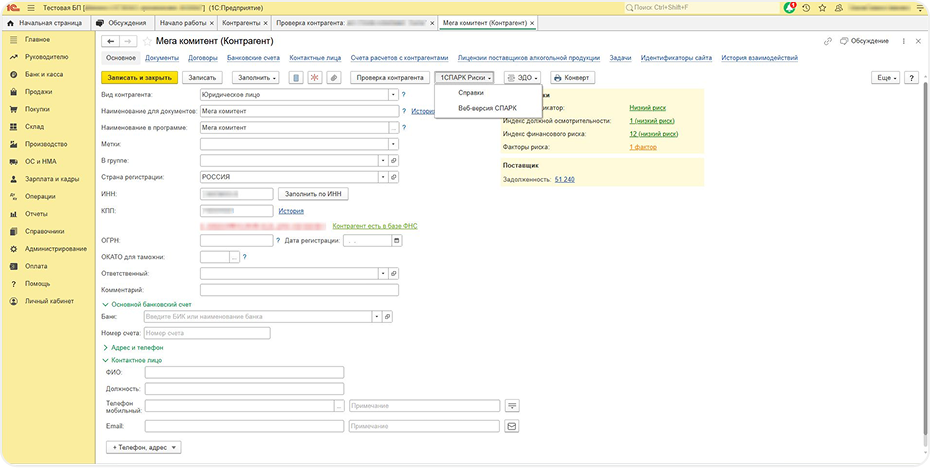The width and height of the screenshot is (930, 468).
Task: Open the Ответственный dropdown arrow
Action: click(x=384, y=273)
